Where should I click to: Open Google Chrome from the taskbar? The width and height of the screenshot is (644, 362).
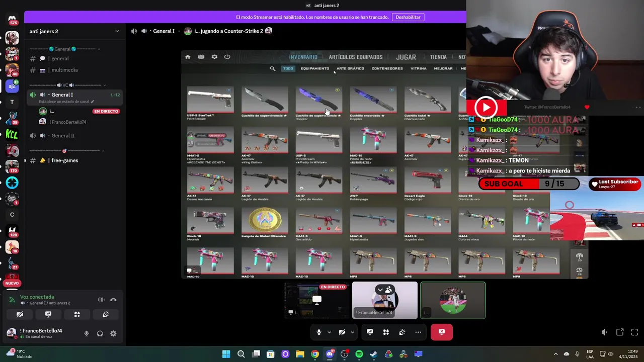coord(315,354)
